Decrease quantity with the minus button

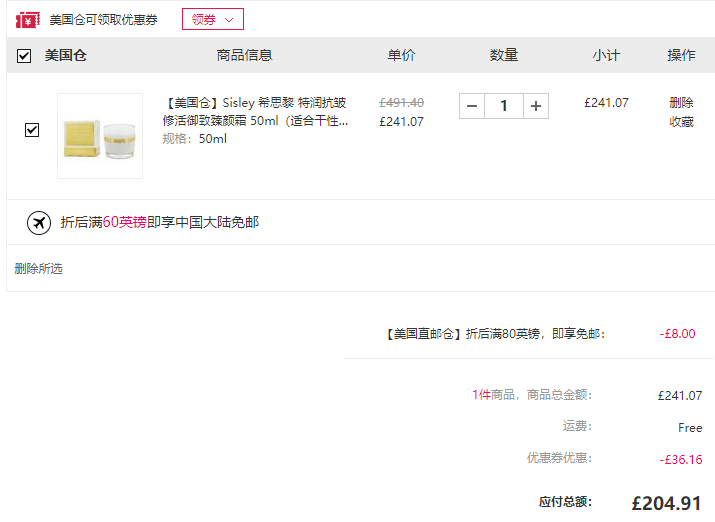pos(472,106)
